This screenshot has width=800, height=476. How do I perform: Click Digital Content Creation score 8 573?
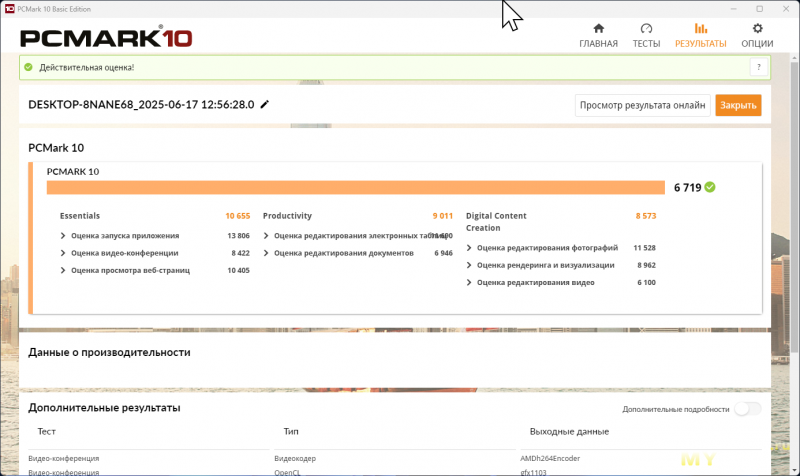(x=646, y=216)
